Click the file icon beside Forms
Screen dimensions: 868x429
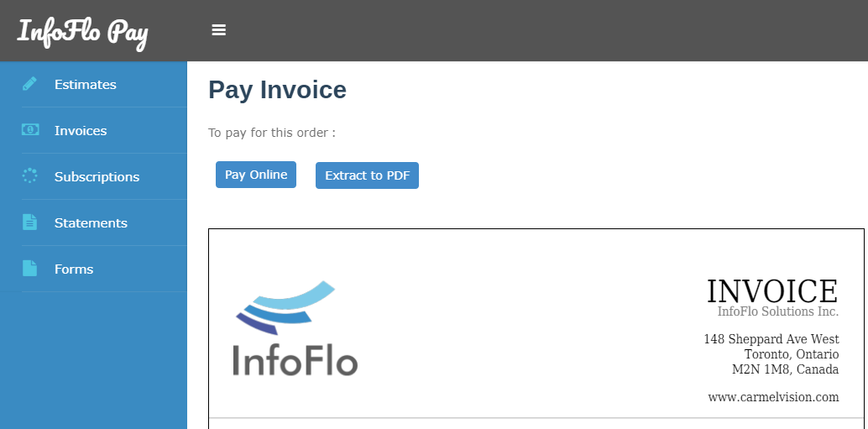29,268
